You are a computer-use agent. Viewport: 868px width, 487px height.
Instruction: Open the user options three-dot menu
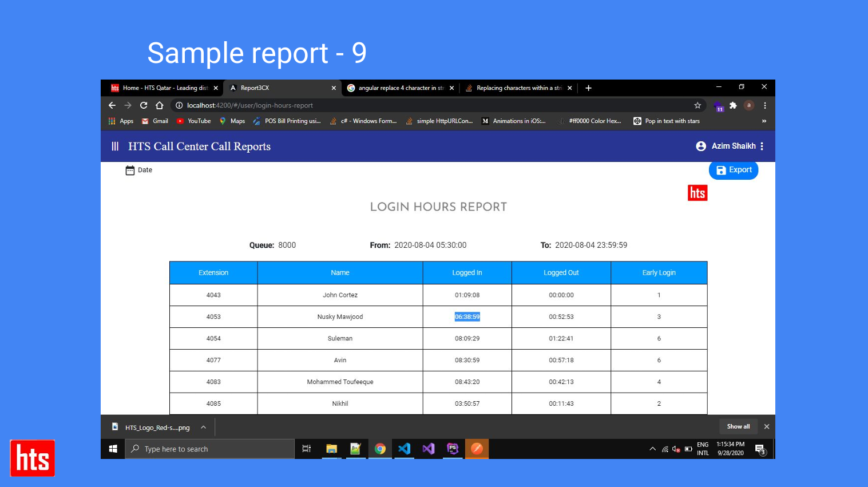(762, 147)
